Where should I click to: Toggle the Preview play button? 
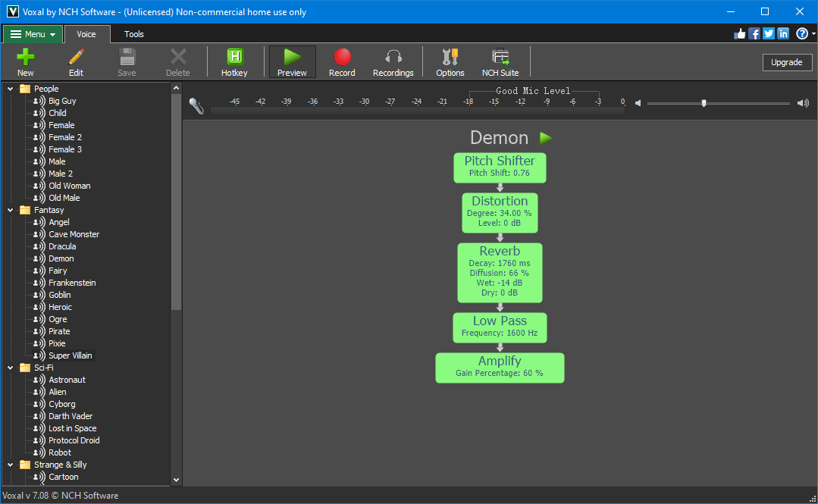pyautogui.click(x=292, y=62)
